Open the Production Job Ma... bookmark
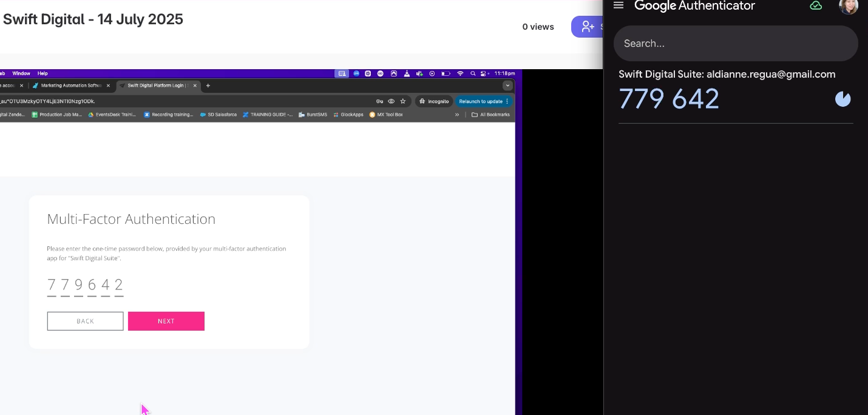Viewport: 868px width, 415px height. pyautogui.click(x=56, y=114)
